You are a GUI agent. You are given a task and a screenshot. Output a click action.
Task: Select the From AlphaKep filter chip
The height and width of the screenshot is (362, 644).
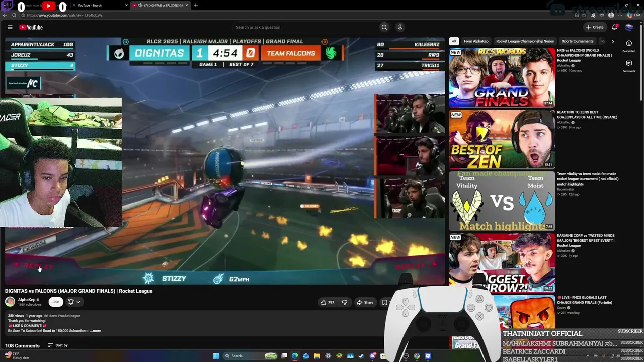(476, 41)
